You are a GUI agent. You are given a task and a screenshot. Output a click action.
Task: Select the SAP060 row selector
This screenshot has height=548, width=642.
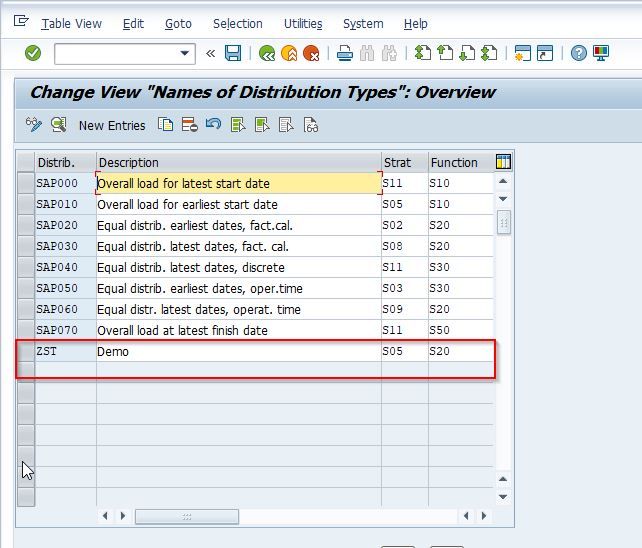click(x=26, y=309)
